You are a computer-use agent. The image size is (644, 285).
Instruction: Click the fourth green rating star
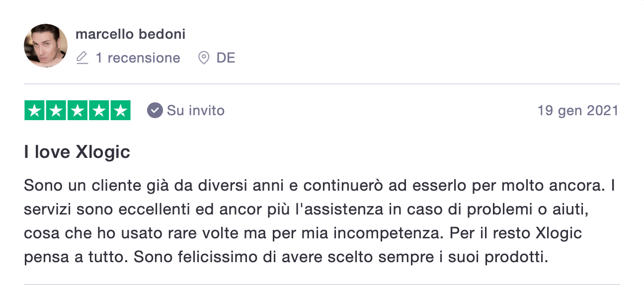98,110
